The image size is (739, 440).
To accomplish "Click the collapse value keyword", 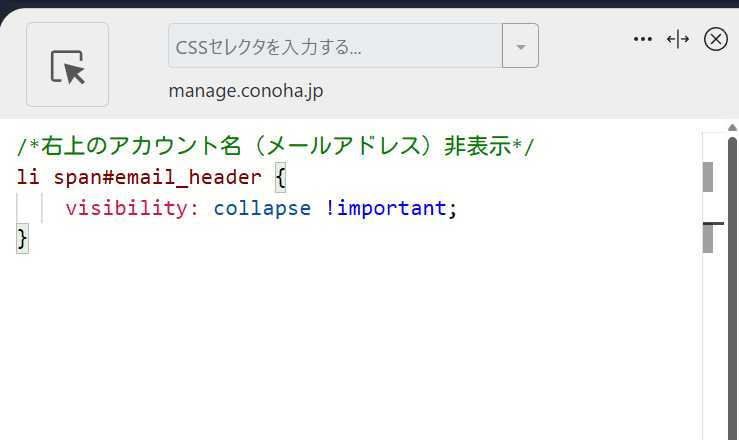I will pyautogui.click(x=262, y=208).
